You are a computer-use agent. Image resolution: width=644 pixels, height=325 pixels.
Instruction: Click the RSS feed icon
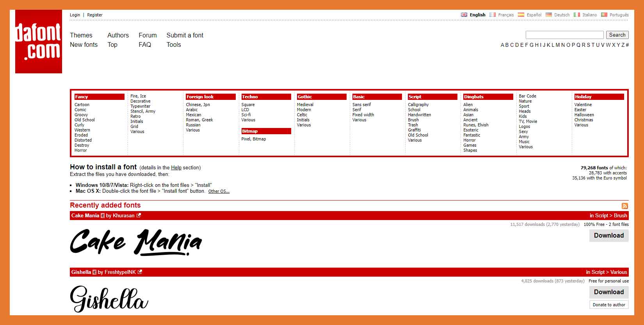[624, 206]
